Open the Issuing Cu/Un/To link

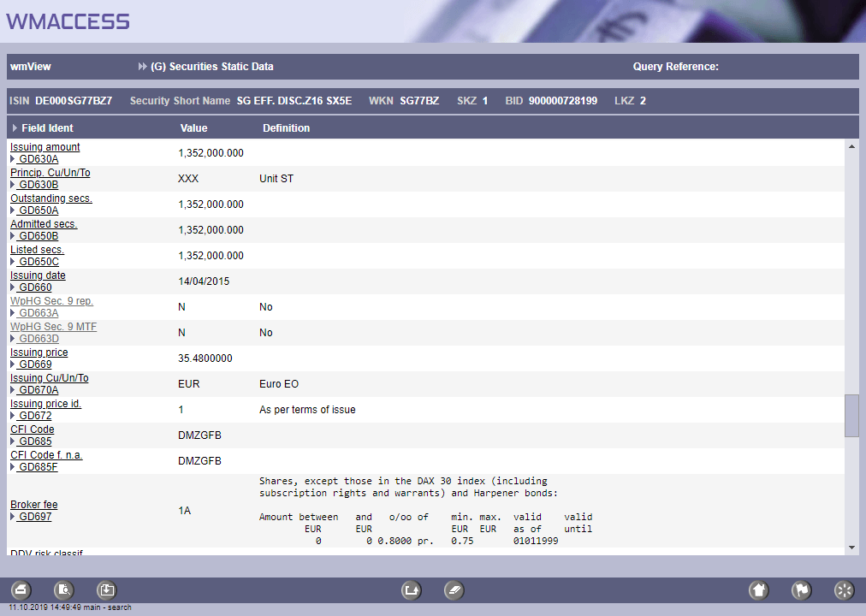coord(50,377)
